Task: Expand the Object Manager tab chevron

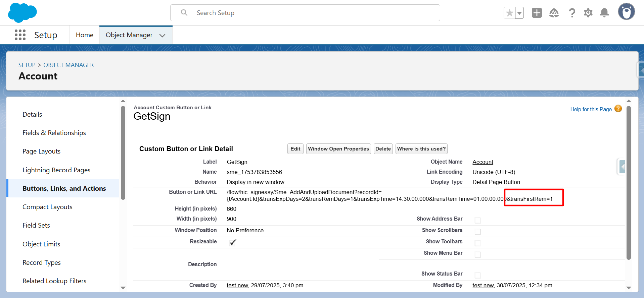Action: (163, 35)
